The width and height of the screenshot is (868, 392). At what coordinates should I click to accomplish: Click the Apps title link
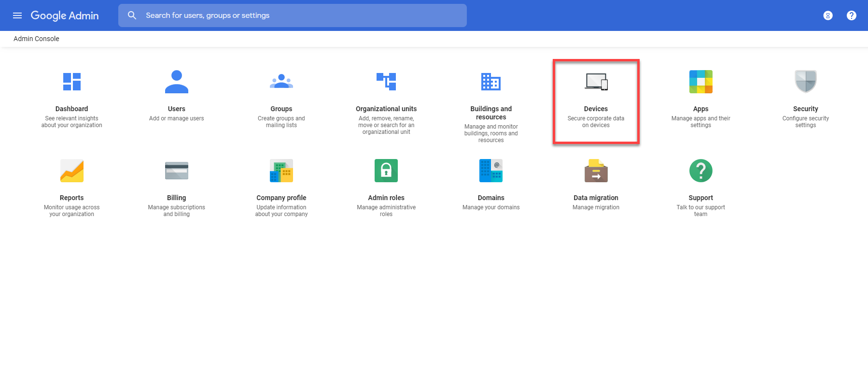click(x=701, y=109)
